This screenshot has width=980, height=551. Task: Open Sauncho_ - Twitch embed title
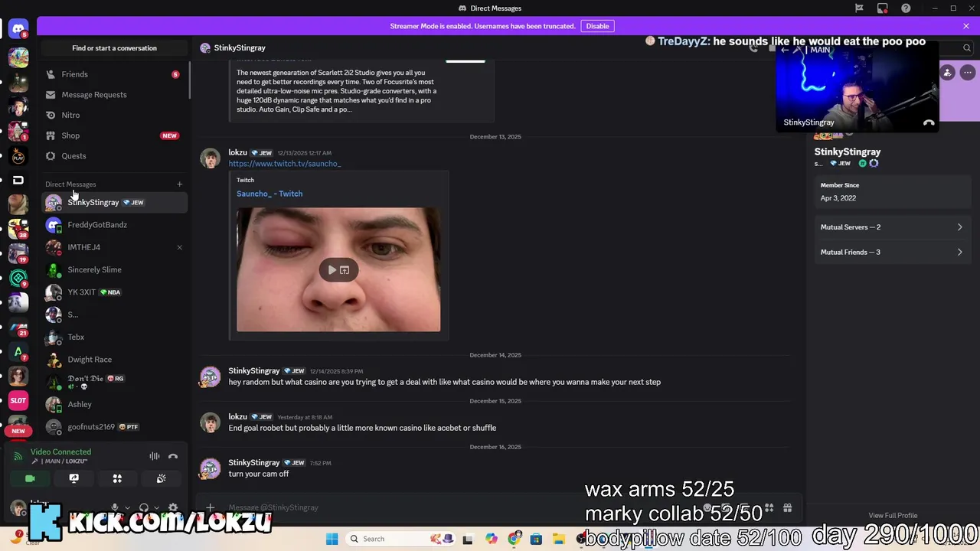point(269,194)
